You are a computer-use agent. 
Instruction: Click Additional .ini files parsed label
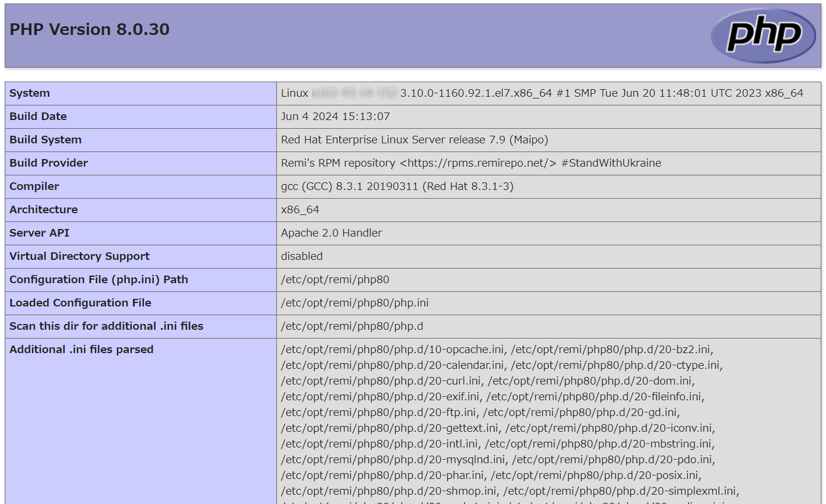[82, 350]
